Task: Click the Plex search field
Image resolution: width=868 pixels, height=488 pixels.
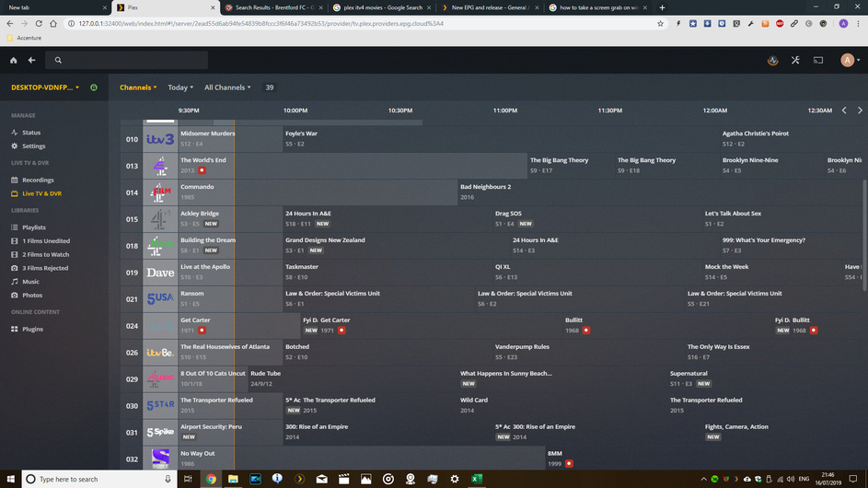Action: pos(127,60)
